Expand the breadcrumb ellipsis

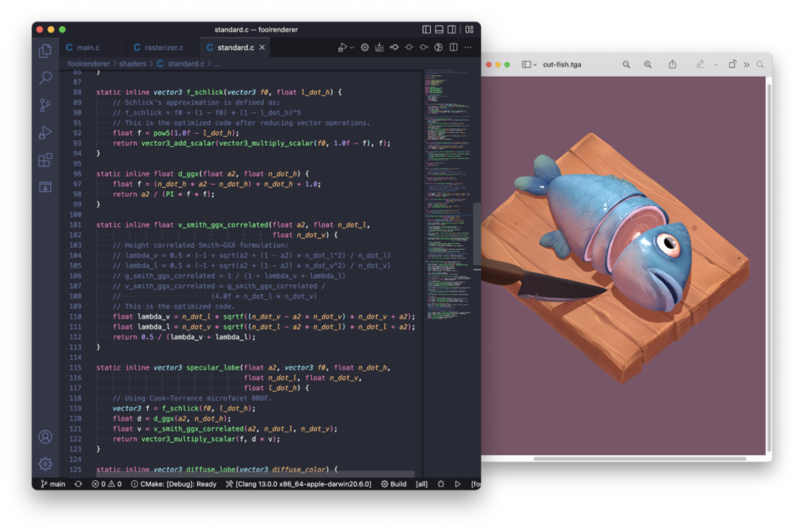[216, 64]
